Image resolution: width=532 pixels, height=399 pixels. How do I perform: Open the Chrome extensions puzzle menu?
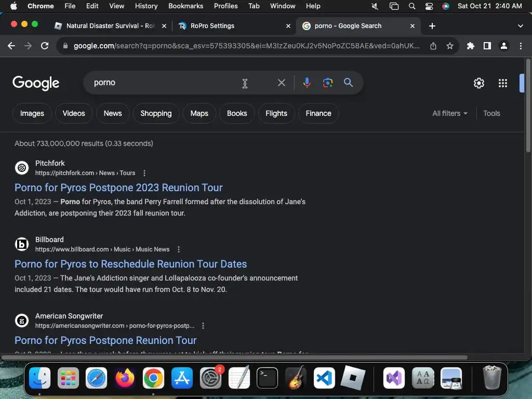coord(470,46)
